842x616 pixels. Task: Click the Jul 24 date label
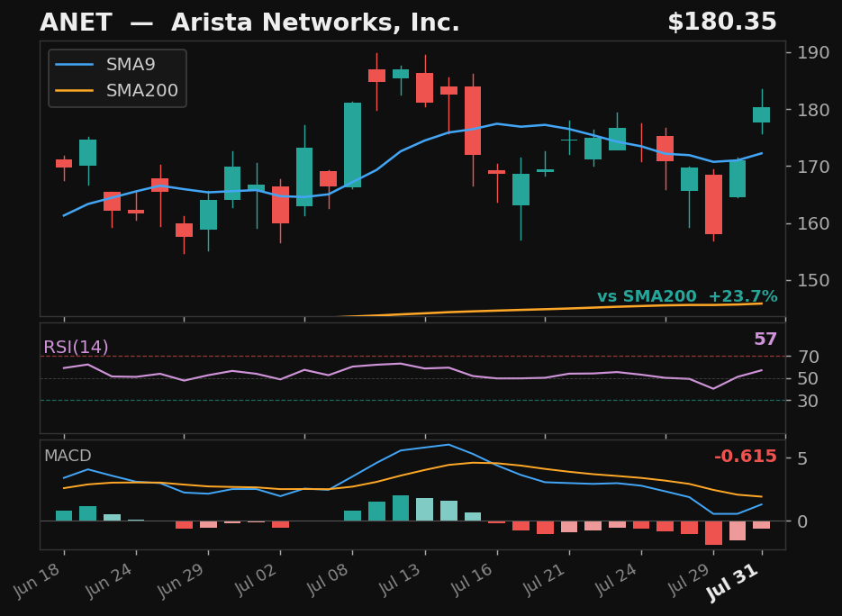(x=617, y=580)
